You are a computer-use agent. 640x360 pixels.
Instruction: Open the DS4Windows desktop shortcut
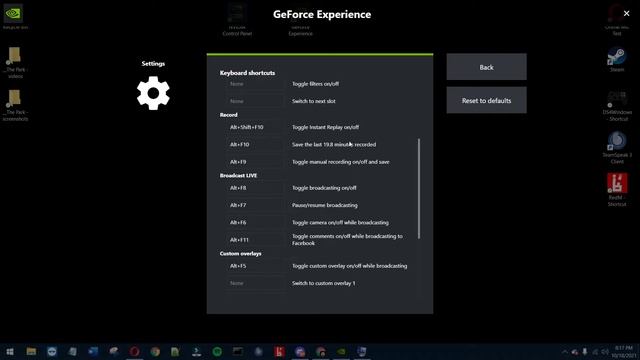[x=617, y=106]
